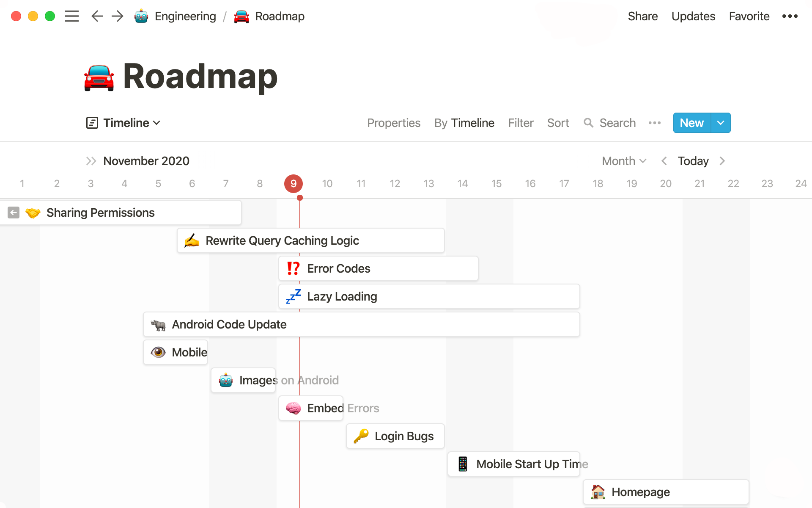This screenshot has height=508, width=812.
Task: Click the Share button top right
Action: point(642,16)
